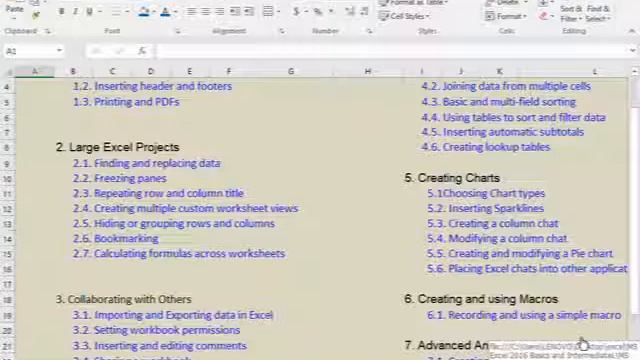This screenshot has width=640, height=360.
Task: Open link 1.2 Inserting header and footers
Action: (x=153, y=86)
